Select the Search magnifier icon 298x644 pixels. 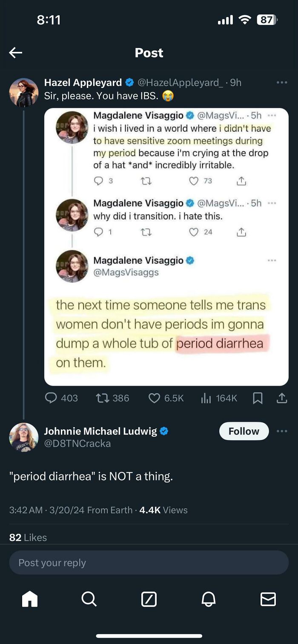pos(89,599)
